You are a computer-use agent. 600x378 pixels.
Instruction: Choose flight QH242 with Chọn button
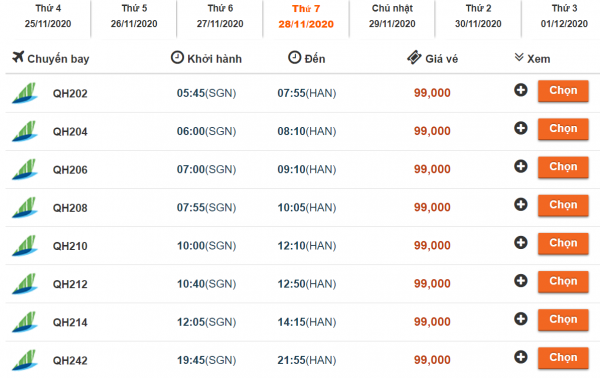563,358
